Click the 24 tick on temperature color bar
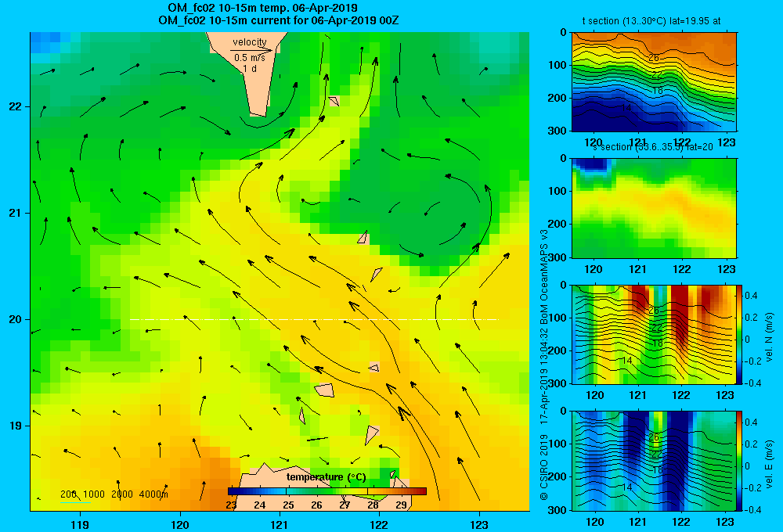 point(260,505)
